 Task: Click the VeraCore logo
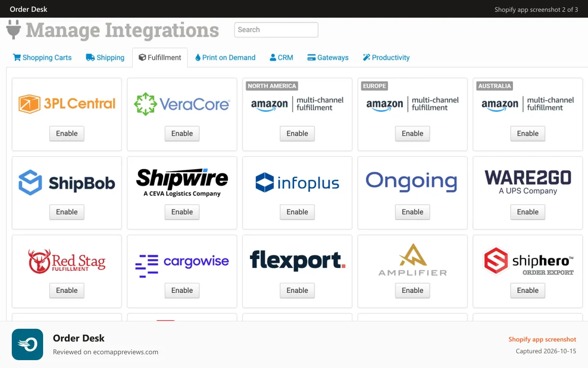[182, 104]
